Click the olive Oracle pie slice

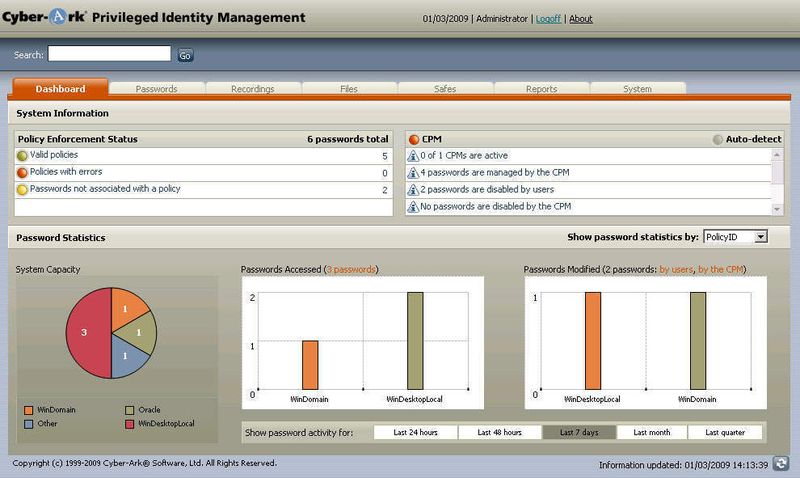(139, 333)
